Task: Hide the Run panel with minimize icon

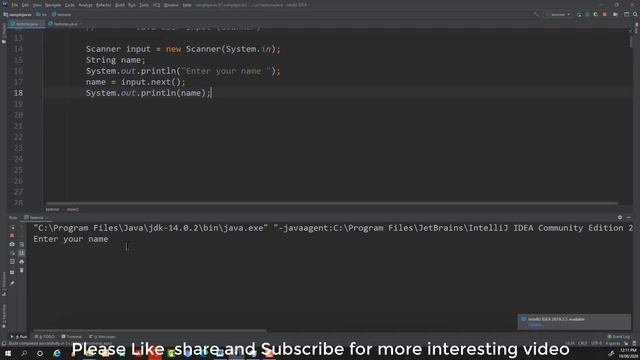Action: pos(629,218)
